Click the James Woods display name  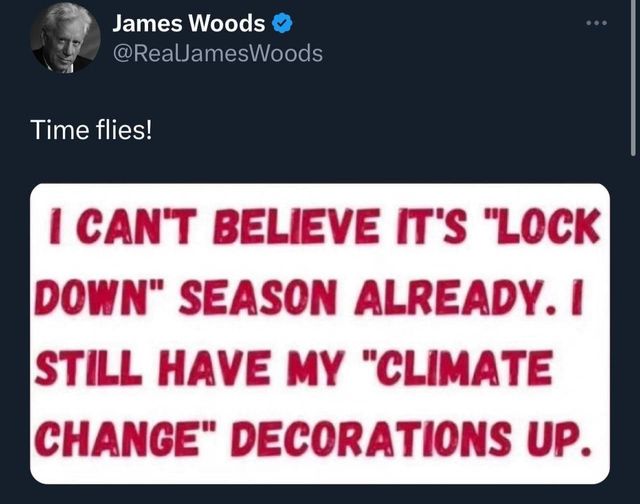pos(189,23)
